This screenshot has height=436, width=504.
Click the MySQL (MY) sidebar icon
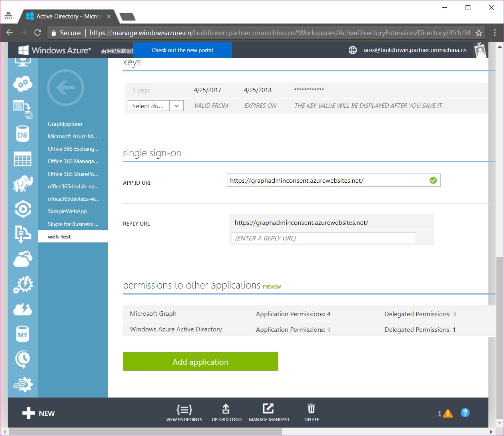tap(22, 334)
